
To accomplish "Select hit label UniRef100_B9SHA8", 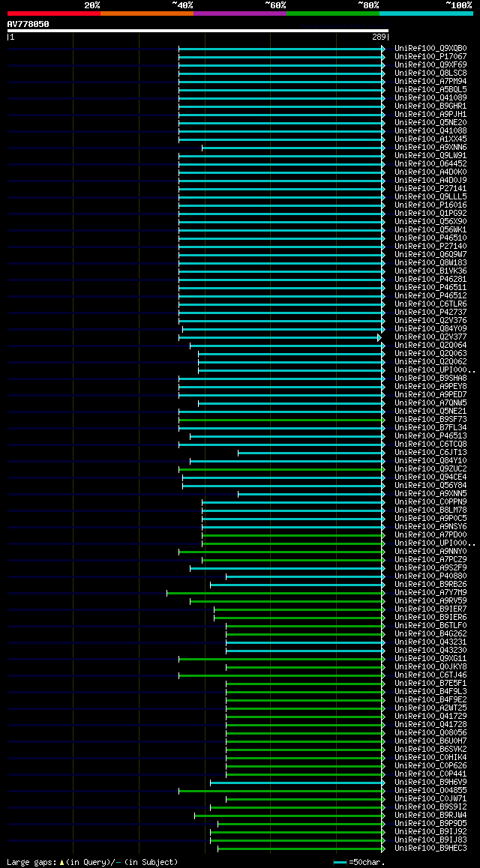I will coord(430,378).
